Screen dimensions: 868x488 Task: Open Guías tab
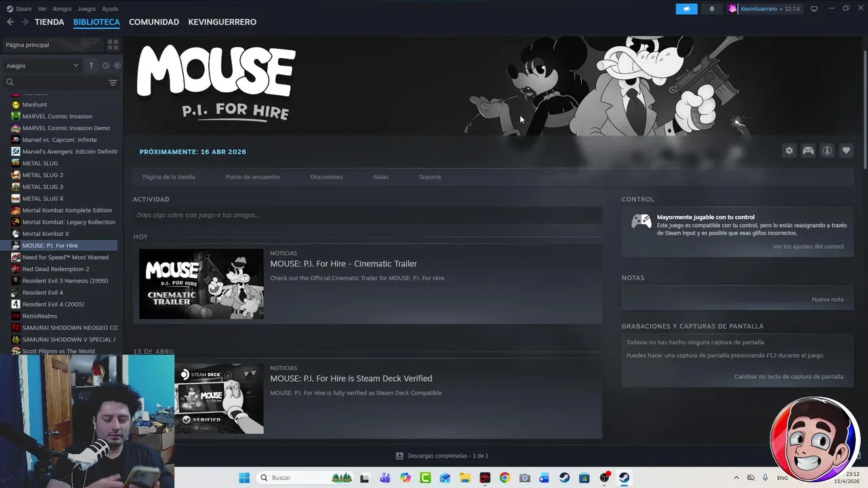[x=380, y=177]
